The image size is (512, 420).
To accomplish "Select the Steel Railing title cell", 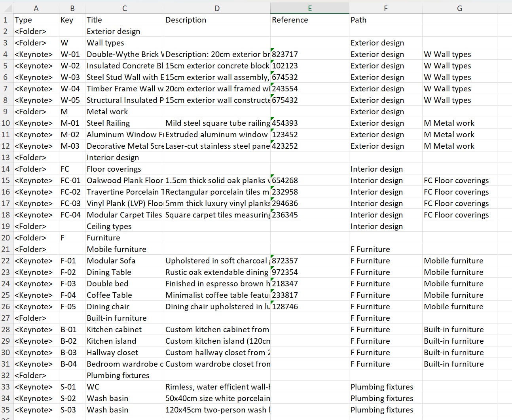I will [x=124, y=123].
